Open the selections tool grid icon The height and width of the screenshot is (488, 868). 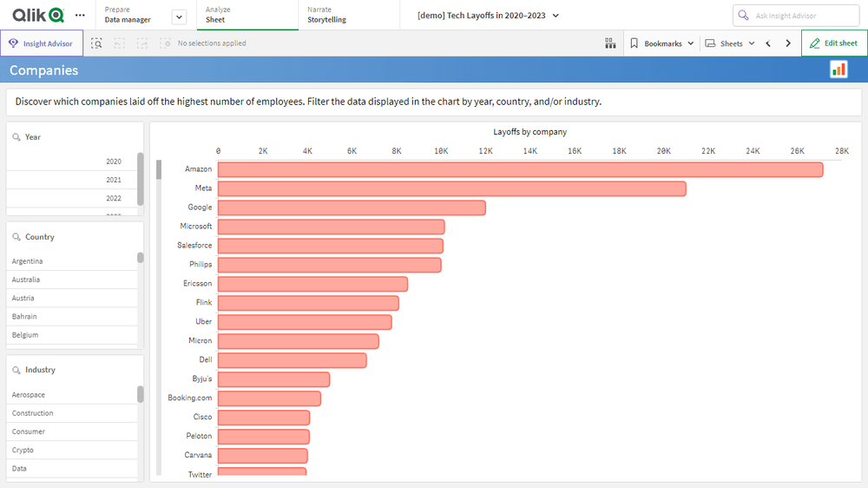coord(610,43)
